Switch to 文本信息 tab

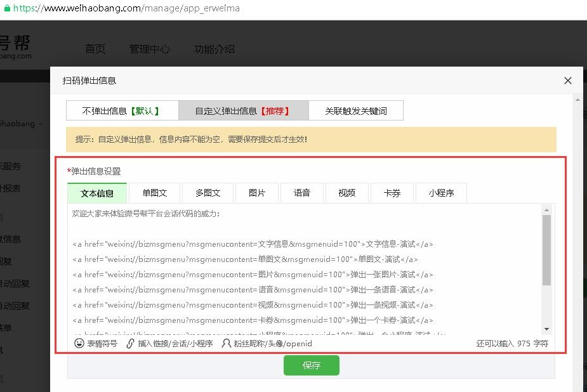click(97, 193)
